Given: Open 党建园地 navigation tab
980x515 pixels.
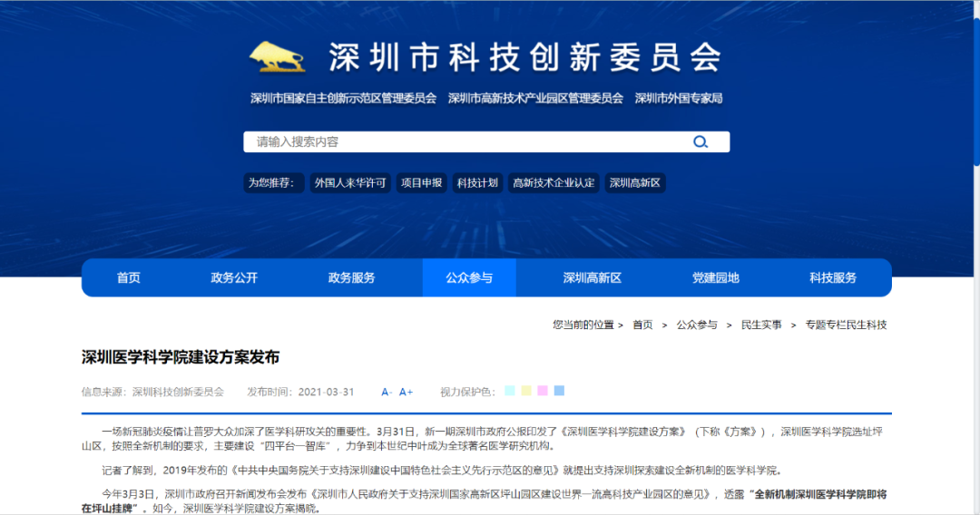Looking at the screenshot, I should [715, 277].
